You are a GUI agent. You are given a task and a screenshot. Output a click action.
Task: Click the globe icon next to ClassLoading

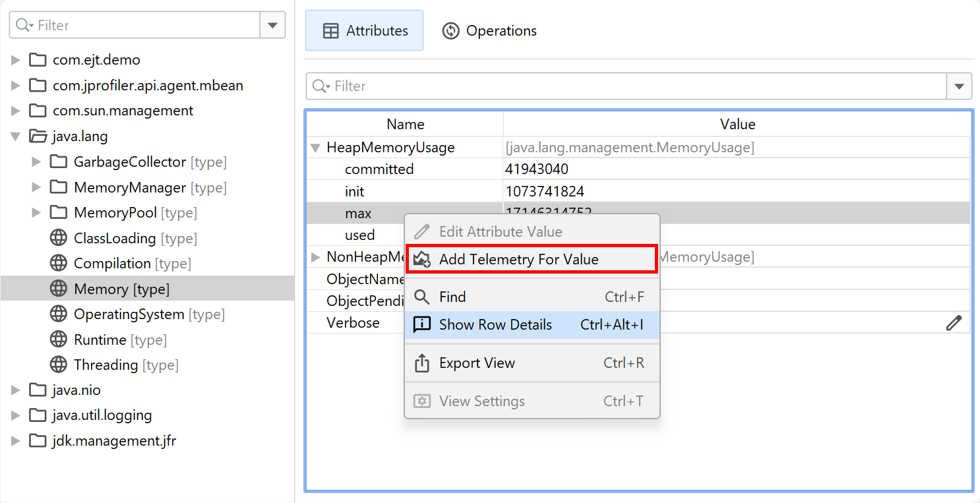[x=59, y=238]
